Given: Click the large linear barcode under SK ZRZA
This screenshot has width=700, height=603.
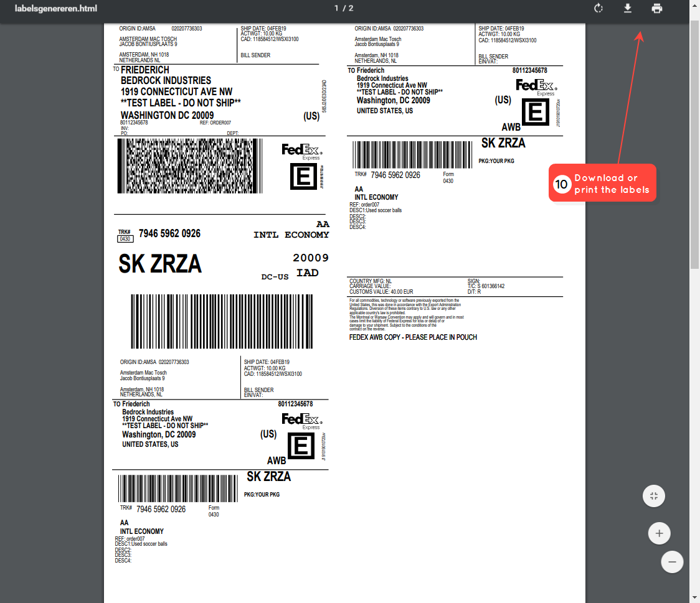Looking at the screenshot, I should [x=222, y=321].
